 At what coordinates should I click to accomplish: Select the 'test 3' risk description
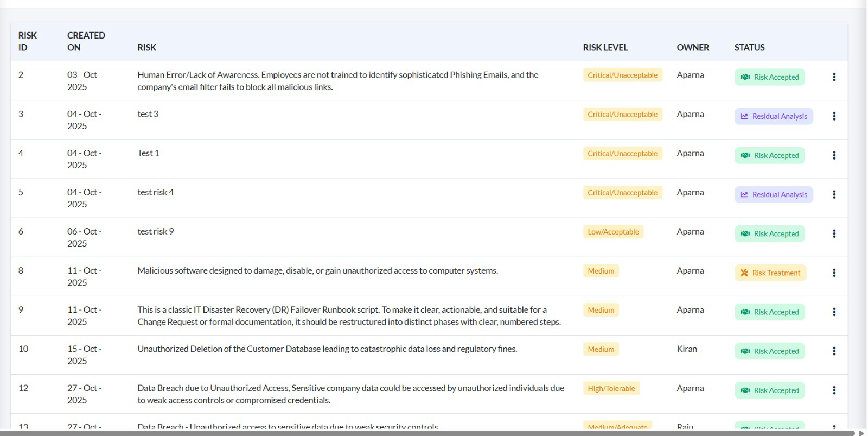(x=148, y=114)
